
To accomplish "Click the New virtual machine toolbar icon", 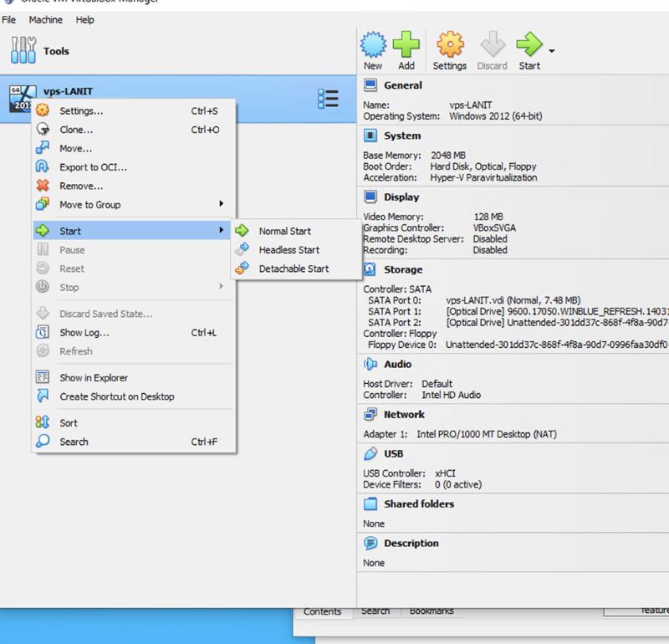I will (x=373, y=45).
